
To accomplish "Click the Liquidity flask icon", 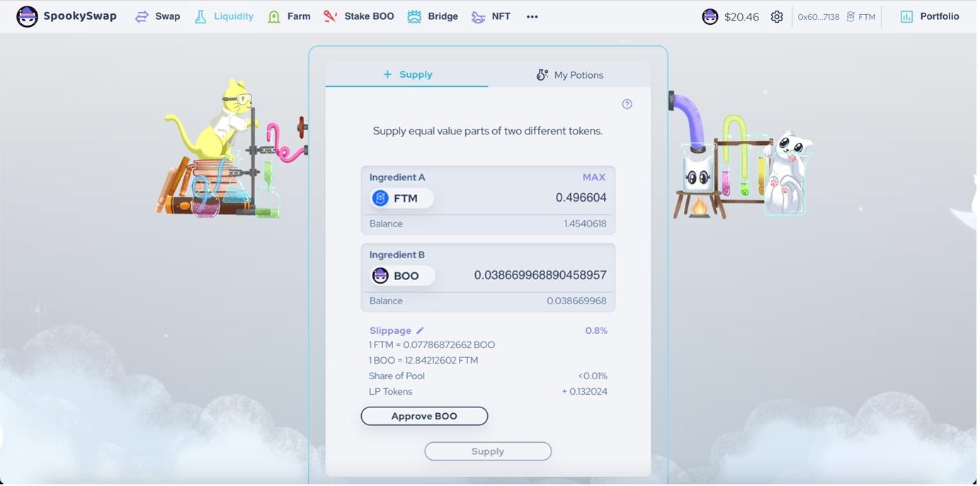I will click(x=200, y=16).
